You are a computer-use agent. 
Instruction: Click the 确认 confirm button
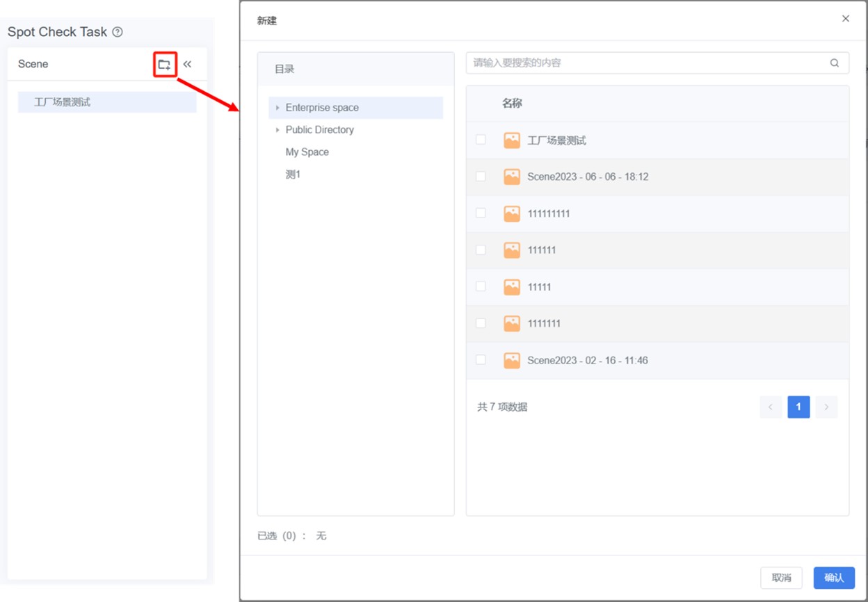pos(834,578)
